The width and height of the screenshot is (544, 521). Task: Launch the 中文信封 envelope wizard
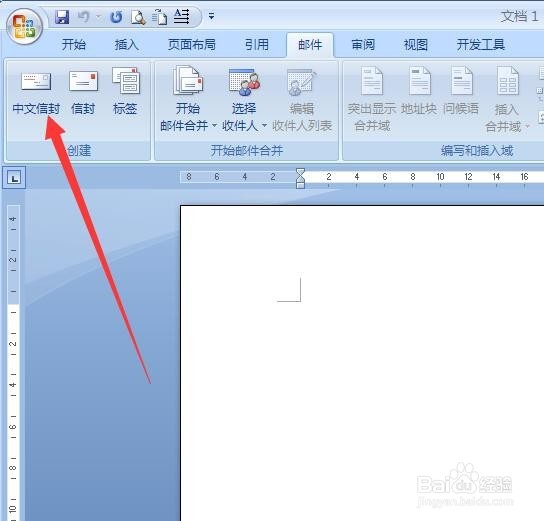[36, 92]
